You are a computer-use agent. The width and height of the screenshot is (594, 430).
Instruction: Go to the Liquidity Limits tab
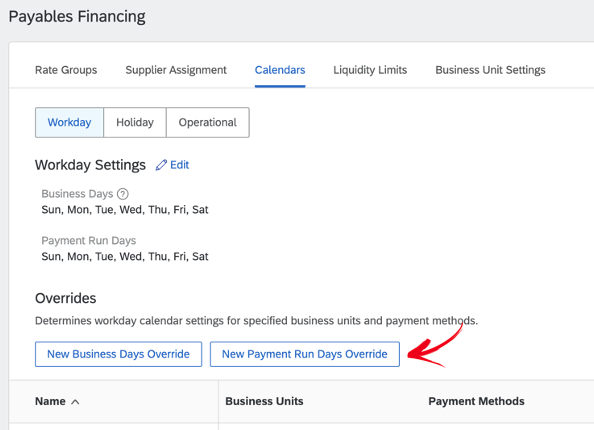(x=370, y=70)
